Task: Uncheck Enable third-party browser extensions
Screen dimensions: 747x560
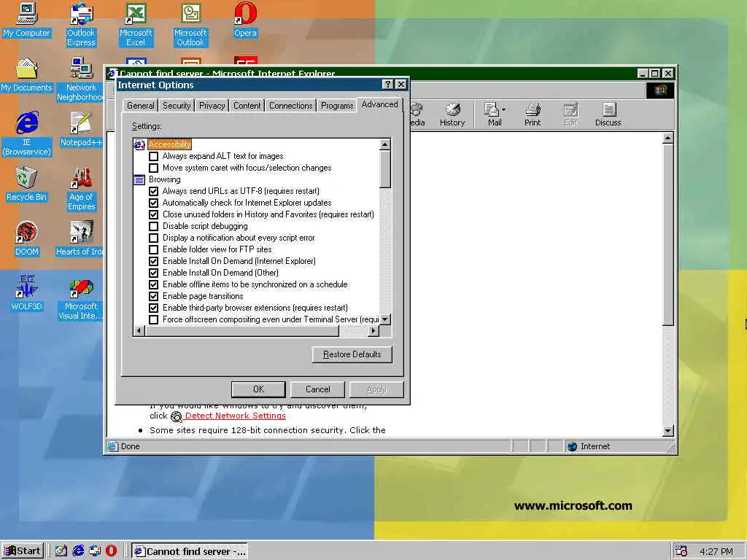Action: pos(153,308)
